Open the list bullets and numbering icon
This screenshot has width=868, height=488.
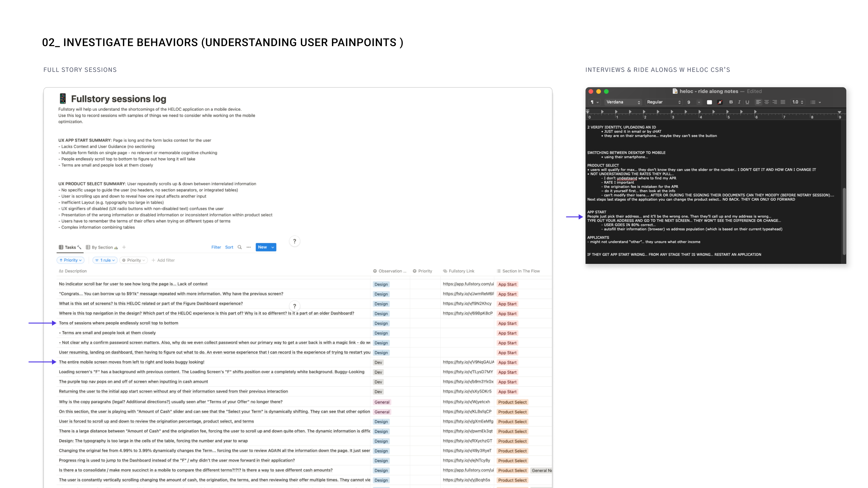[x=813, y=102]
